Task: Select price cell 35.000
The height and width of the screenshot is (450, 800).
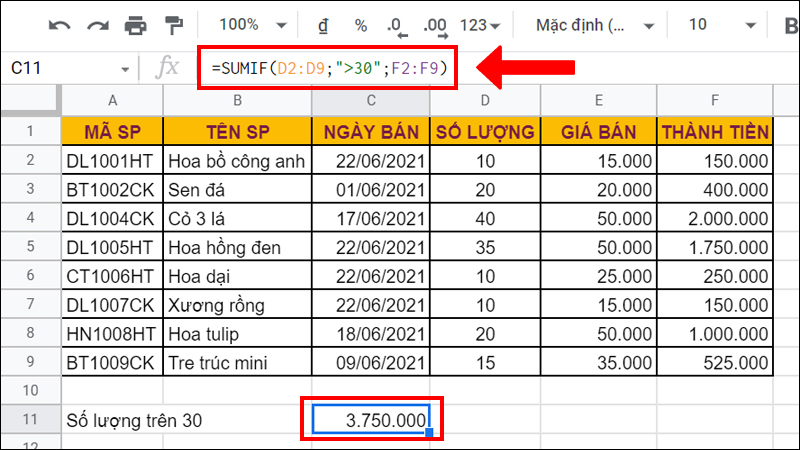Action: click(599, 362)
